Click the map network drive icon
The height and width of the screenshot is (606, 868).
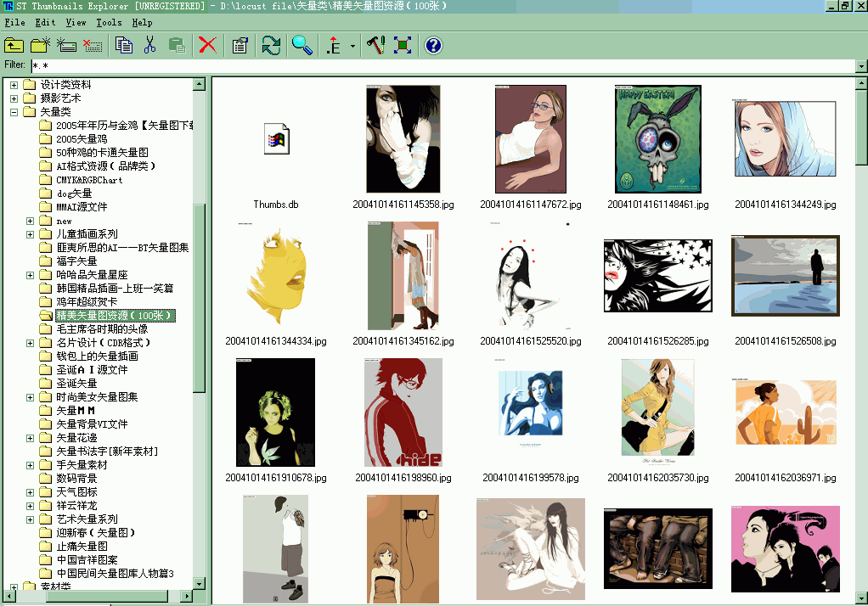click(x=66, y=45)
